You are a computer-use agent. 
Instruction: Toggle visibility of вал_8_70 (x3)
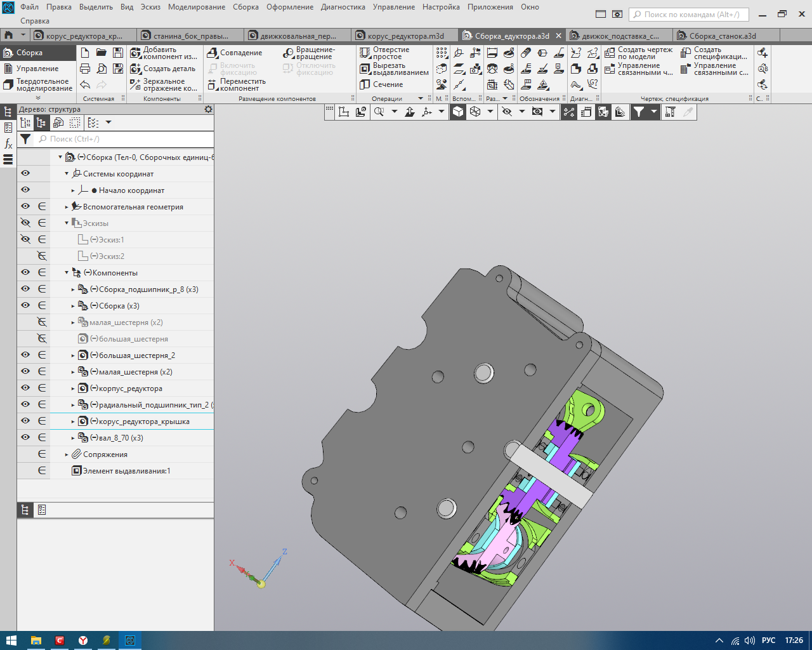tap(25, 437)
